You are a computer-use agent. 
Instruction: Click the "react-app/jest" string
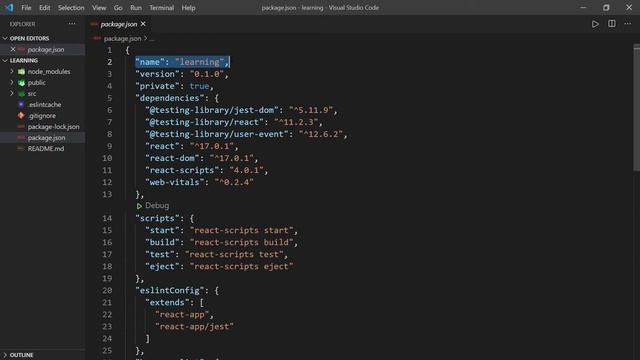click(x=194, y=327)
